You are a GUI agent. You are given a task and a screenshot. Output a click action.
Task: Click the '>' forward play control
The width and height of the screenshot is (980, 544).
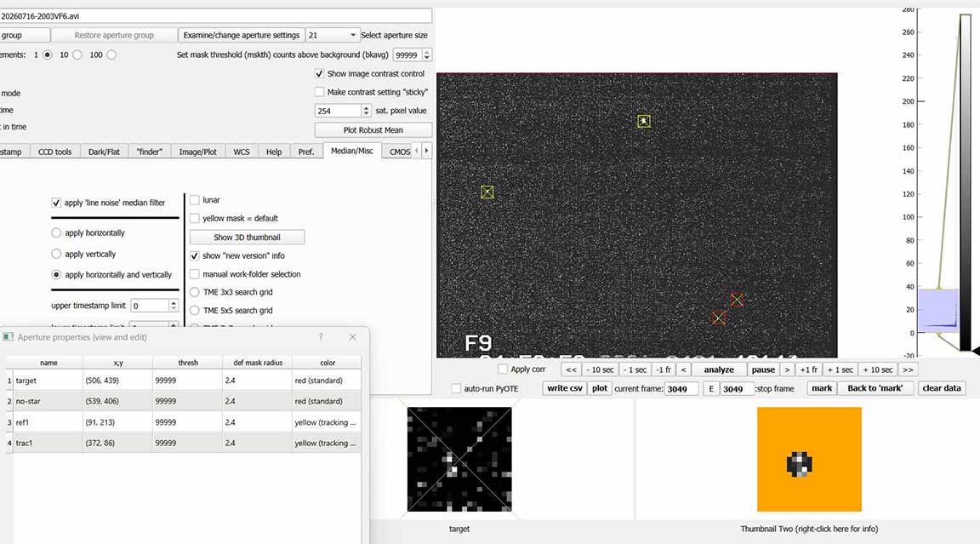point(787,369)
